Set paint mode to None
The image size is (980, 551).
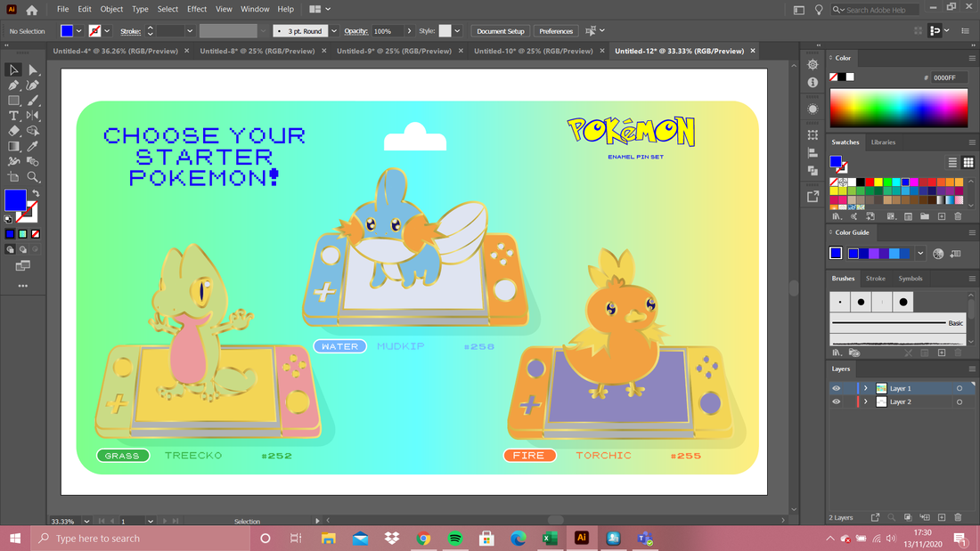click(x=36, y=233)
